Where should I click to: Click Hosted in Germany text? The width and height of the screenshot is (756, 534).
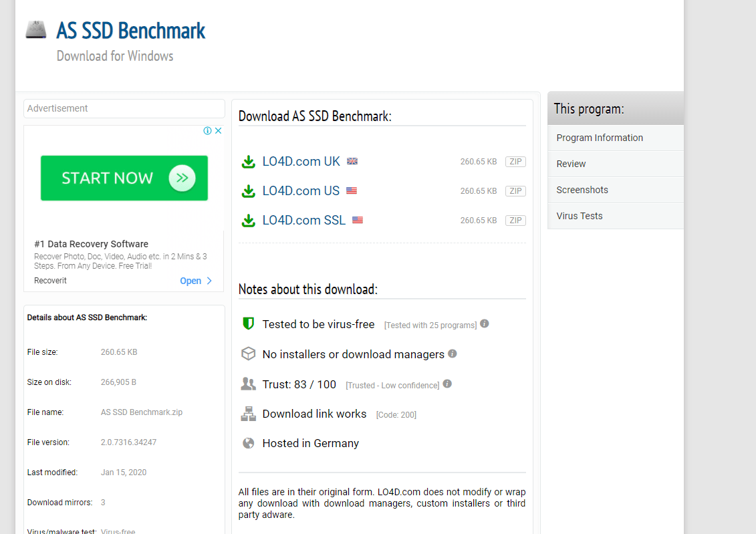coord(311,443)
